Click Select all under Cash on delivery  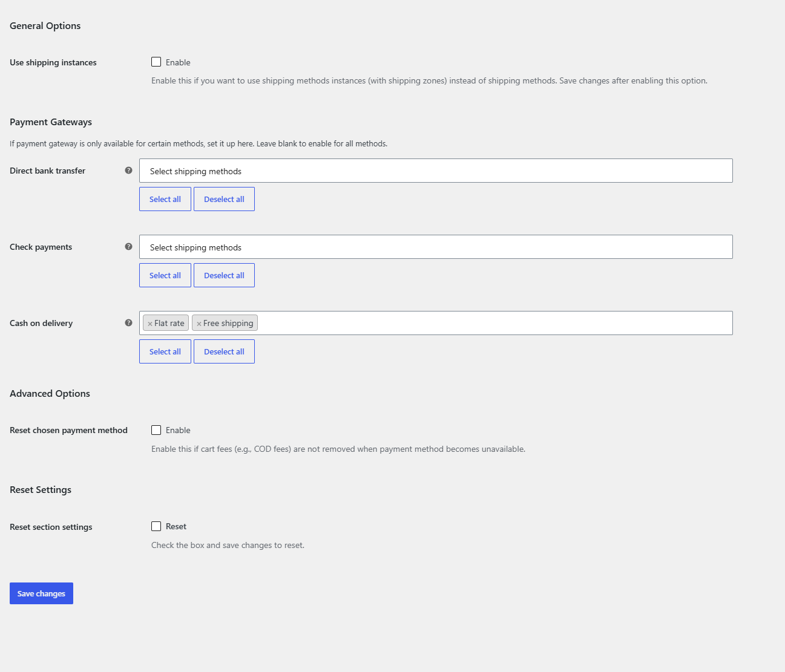[165, 351]
